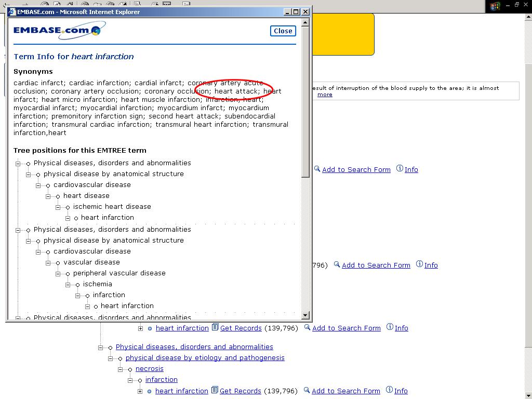The width and height of the screenshot is (532, 399).
Task: Click the Close button in EMBASE popup
Action: (x=283, y=31)
